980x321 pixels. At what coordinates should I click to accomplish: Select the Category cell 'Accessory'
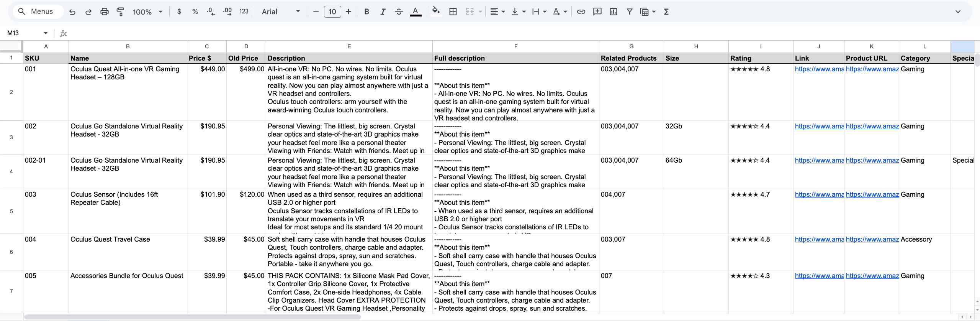click(925, 252)
